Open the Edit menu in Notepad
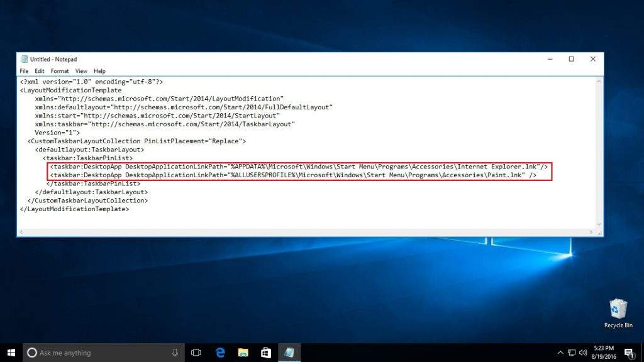 40,70
